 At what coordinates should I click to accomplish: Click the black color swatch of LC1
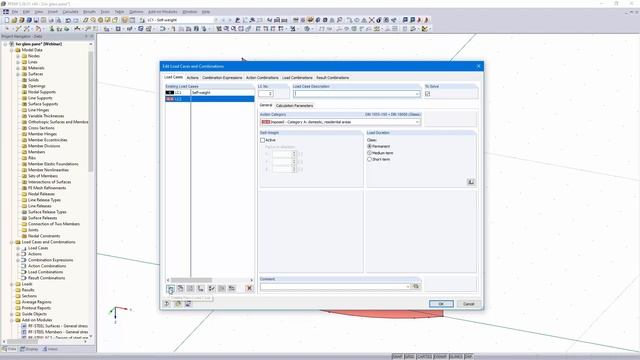click(x=170, y=93)
